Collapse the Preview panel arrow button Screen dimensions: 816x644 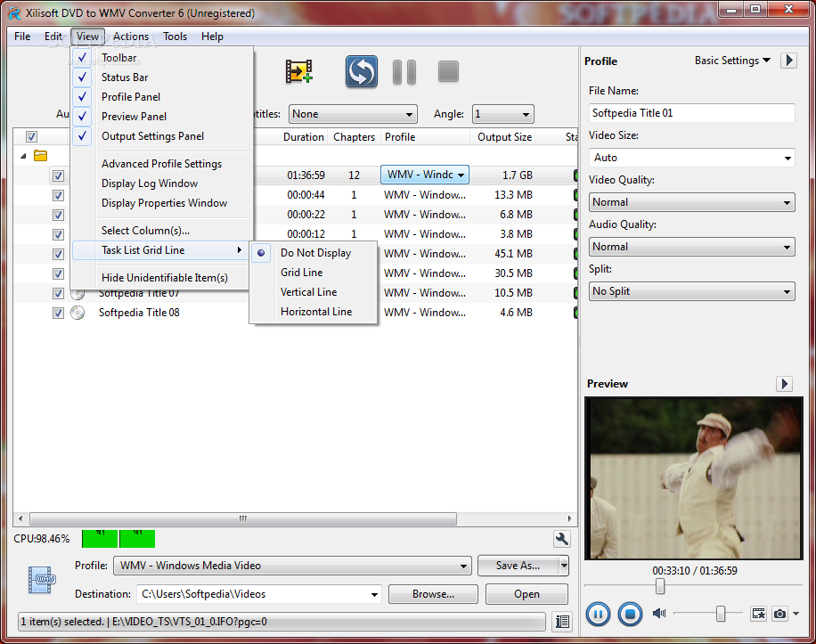(x=784, y=384)
